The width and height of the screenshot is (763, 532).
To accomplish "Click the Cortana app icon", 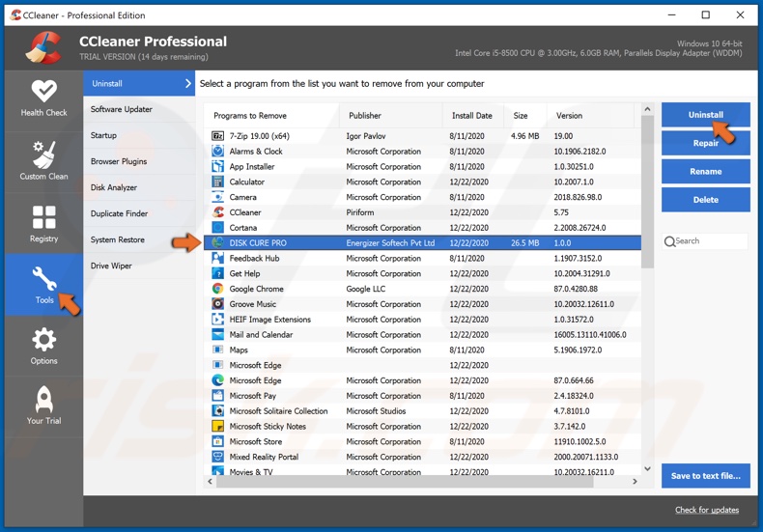I will click(217, 228).
